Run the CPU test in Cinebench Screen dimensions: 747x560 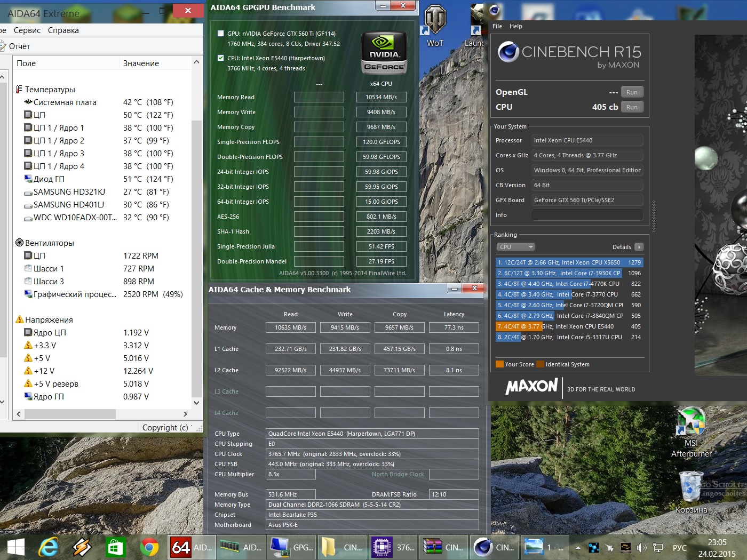(x=632, y=107)
